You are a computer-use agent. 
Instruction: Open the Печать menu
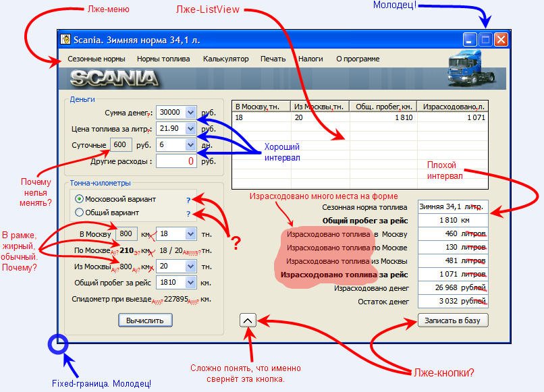(x=273, y=59)
